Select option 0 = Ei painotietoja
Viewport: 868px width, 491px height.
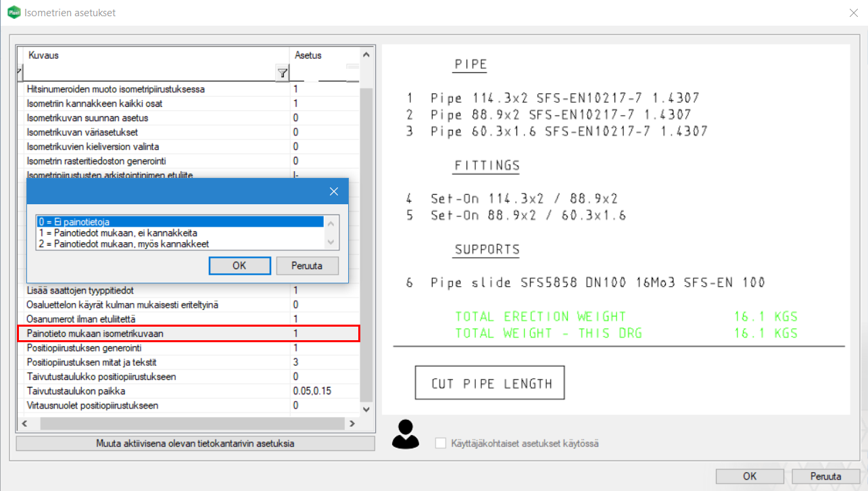tap(180, 221)
